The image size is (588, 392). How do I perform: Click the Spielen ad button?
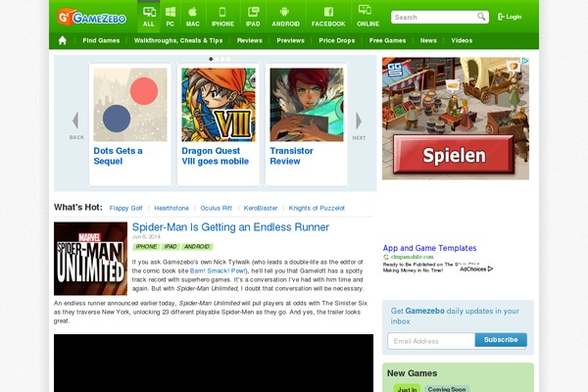tap(454, 155)
